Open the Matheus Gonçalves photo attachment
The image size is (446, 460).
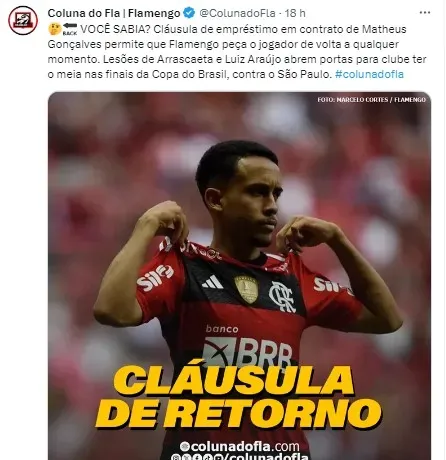point(239,276)
